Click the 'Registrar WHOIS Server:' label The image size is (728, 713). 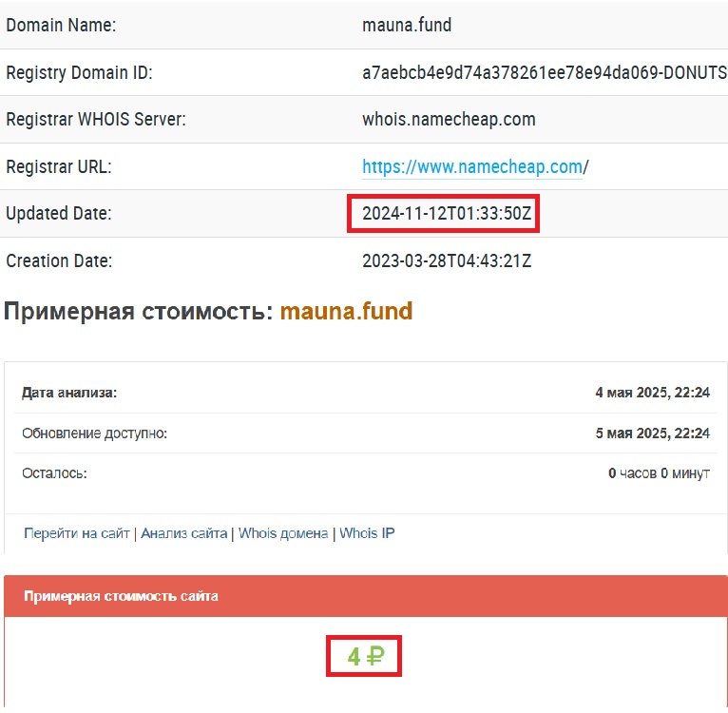coord(96,120)
